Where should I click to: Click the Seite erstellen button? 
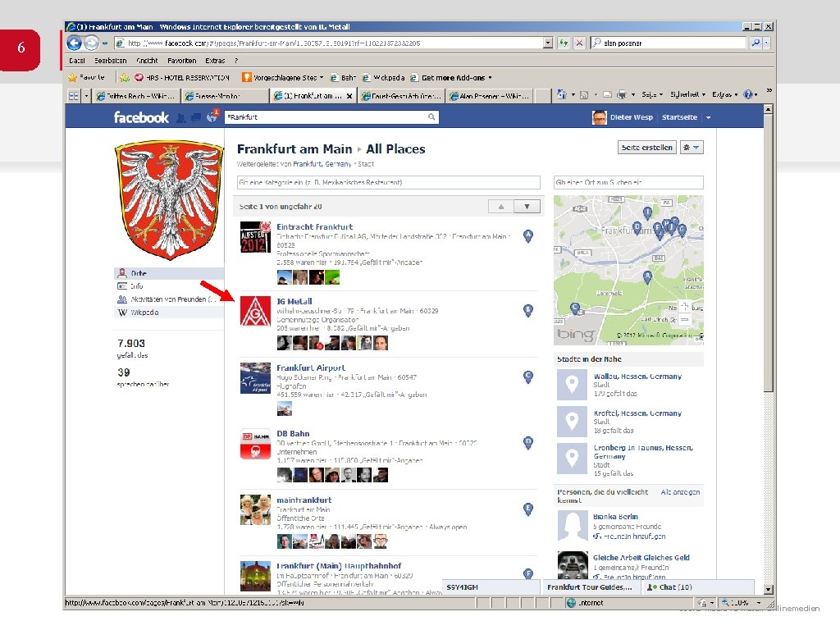647,148
